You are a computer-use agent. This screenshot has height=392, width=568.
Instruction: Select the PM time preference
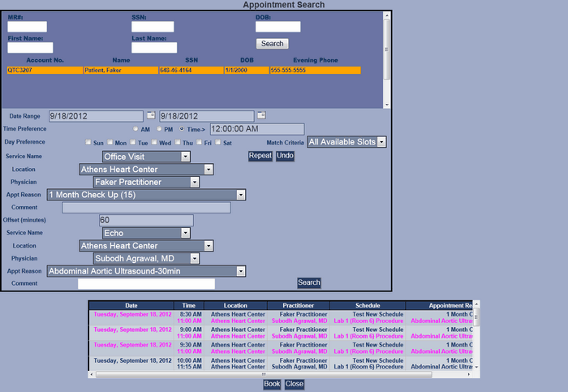click(160, 129)
